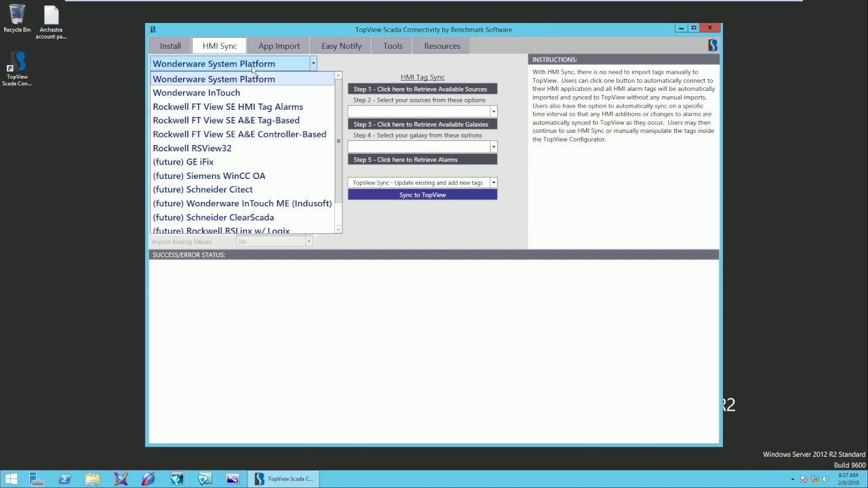Switch to the App Import tab
Image resolution: width=868 pixels, height=488 pixels.
click(279, 46)
